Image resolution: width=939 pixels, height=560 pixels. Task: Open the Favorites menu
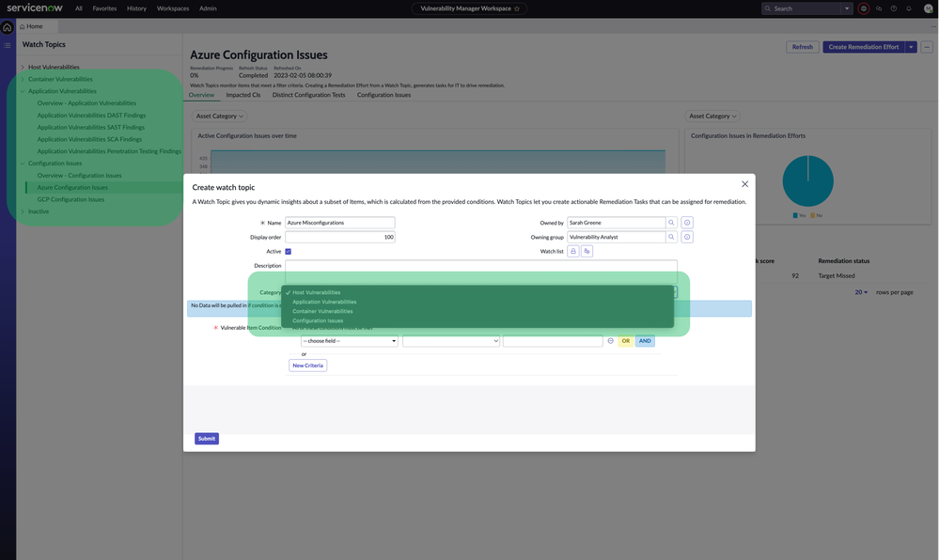[104, 8]
